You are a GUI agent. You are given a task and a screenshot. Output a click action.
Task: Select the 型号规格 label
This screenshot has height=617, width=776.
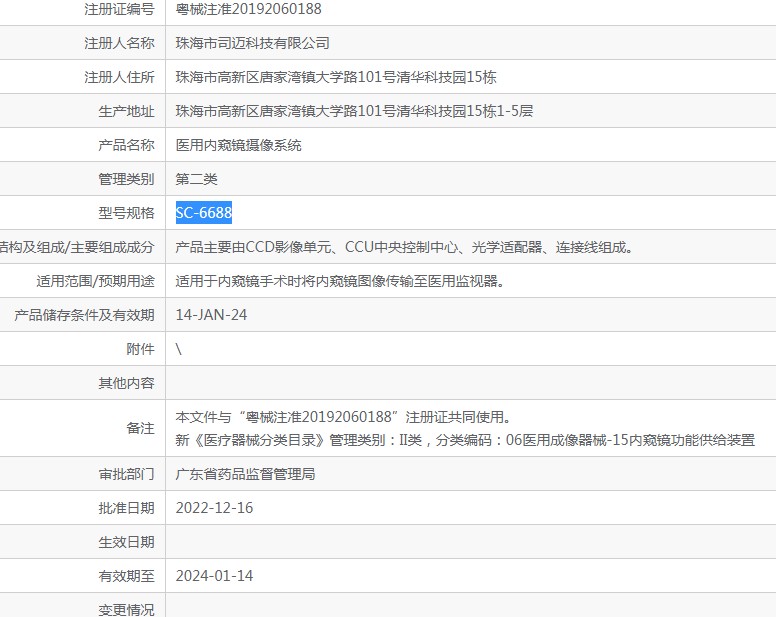pyautogui.click(x=126, y=213)
